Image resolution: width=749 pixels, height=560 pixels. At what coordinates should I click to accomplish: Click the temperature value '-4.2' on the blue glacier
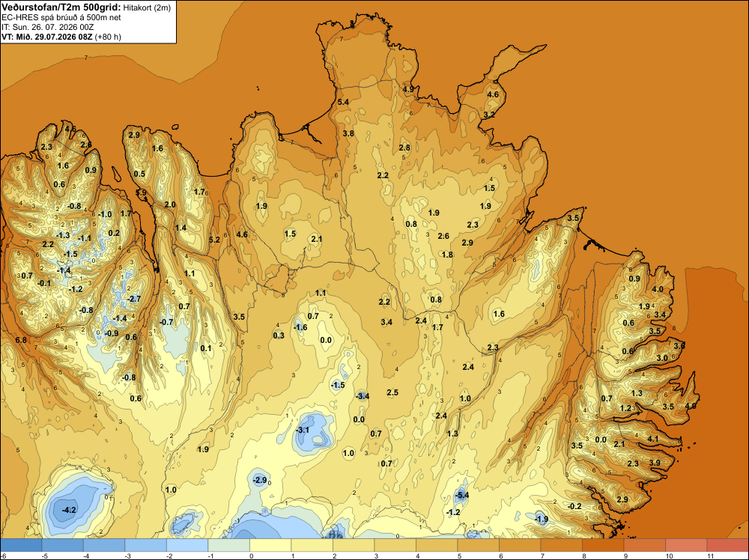(69, 510)
